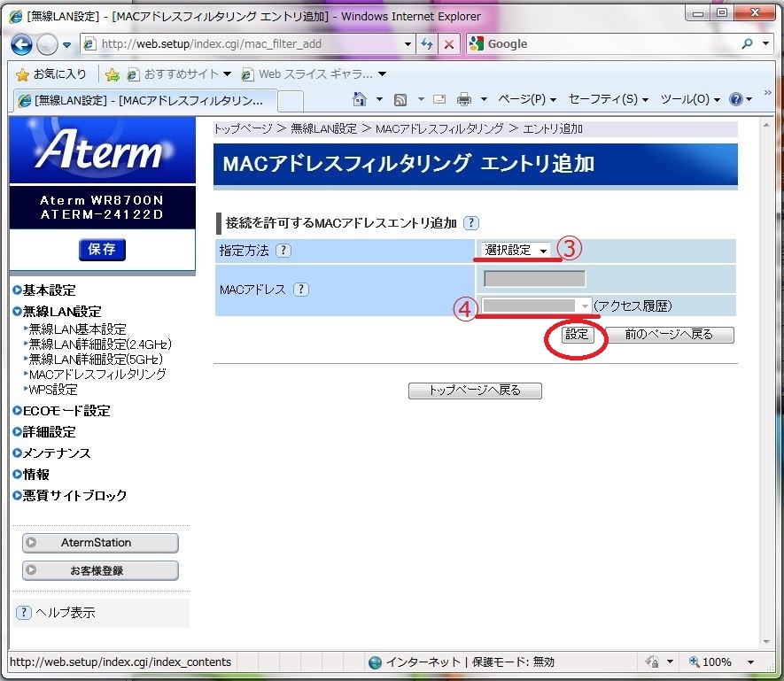Open the アクセス履歴 MAC address dropdown

pos(535,306)
